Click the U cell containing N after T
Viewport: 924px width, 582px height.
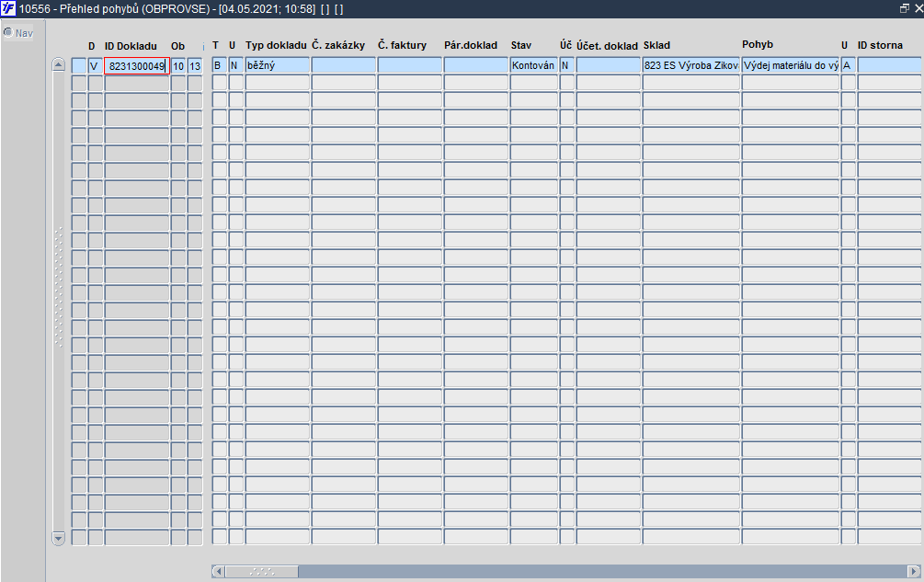235,65
